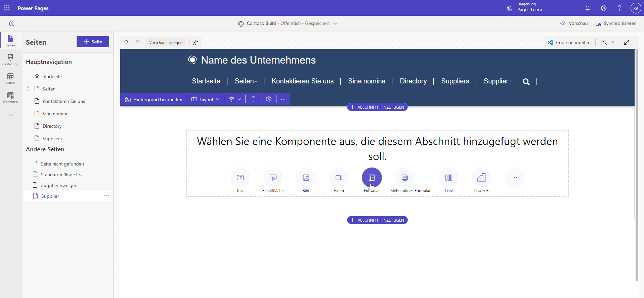Screen dimensions: 644x298
Task: Insert a Power BI component
Action: 481,178
